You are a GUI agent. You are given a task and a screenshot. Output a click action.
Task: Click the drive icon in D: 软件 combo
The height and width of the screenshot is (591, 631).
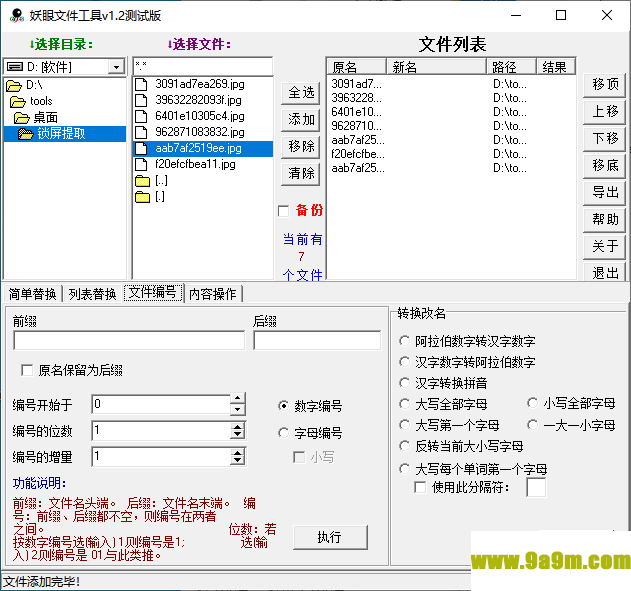click(15, 66)
